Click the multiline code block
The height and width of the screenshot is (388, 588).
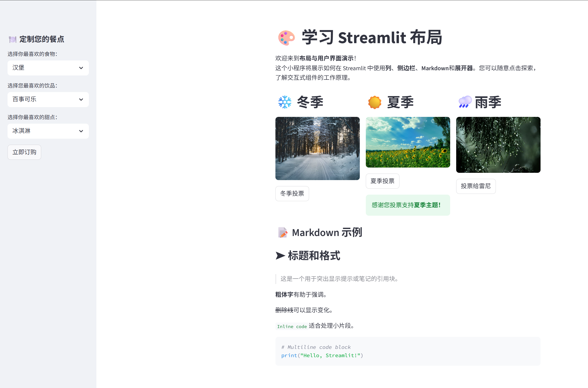click(408, 351)
